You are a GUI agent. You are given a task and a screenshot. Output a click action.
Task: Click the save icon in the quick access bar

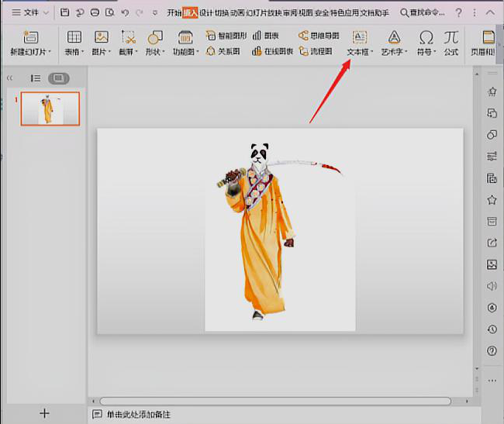[65, 13]
